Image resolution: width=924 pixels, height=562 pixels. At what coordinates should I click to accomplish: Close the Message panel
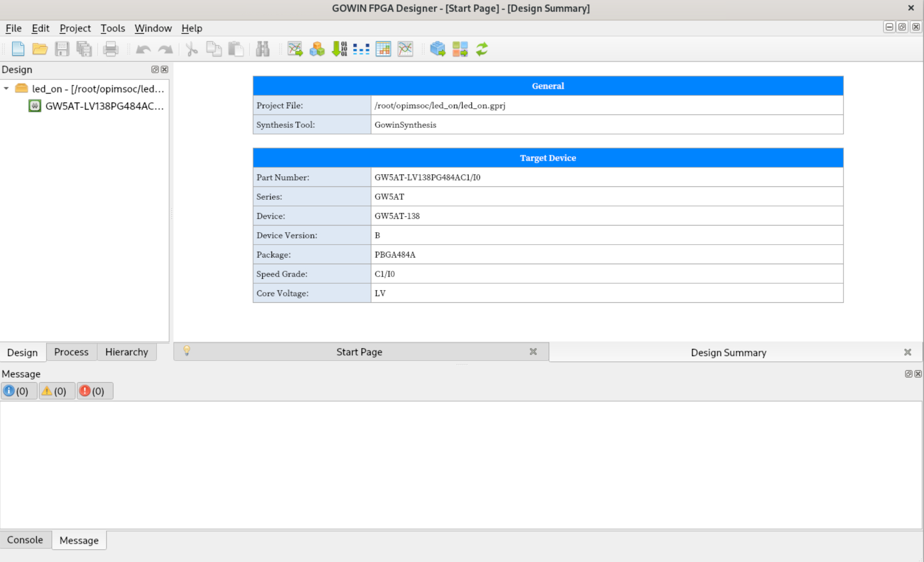point(918,374)
